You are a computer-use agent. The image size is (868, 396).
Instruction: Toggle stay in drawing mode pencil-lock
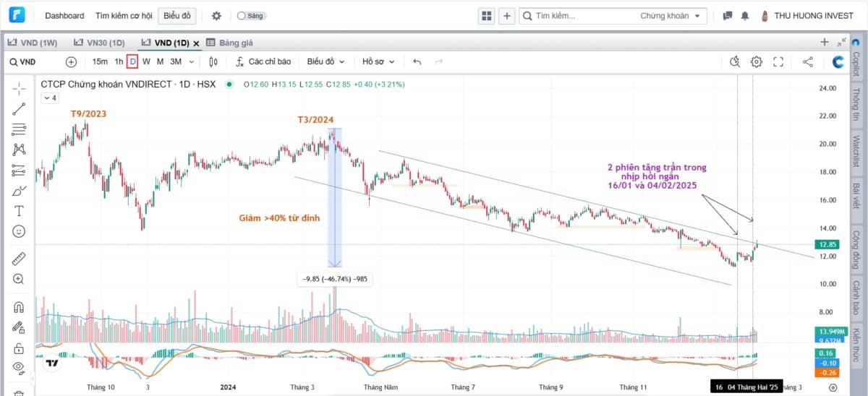(19, 327)
